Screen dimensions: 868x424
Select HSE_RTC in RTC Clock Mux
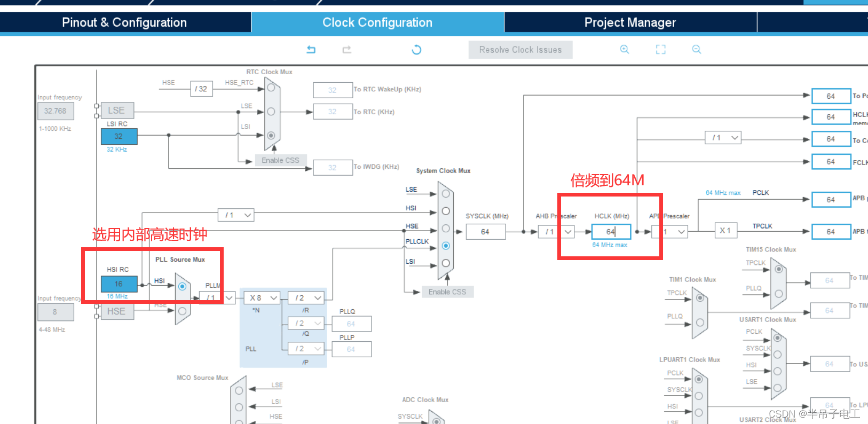tap(271, 88)
